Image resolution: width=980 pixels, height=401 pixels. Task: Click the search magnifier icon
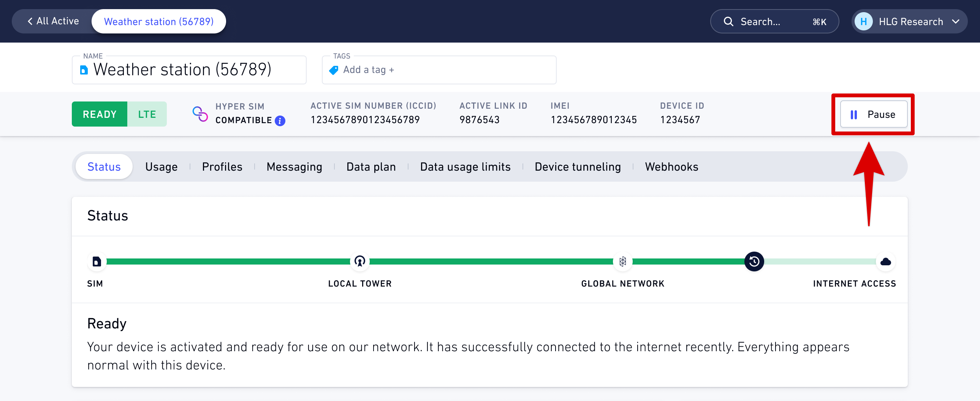(728, 22)
